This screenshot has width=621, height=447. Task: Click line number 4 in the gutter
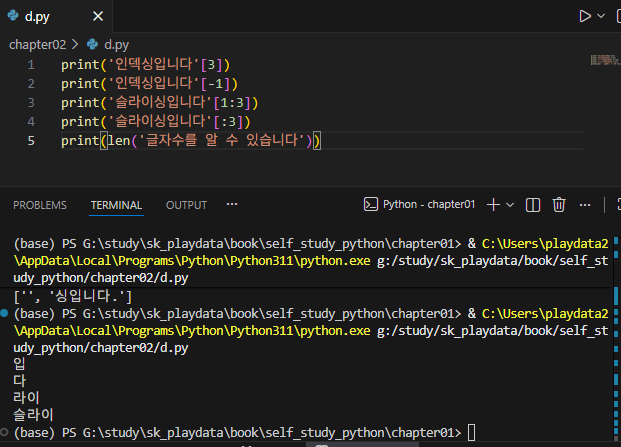[x=31, y=122]
